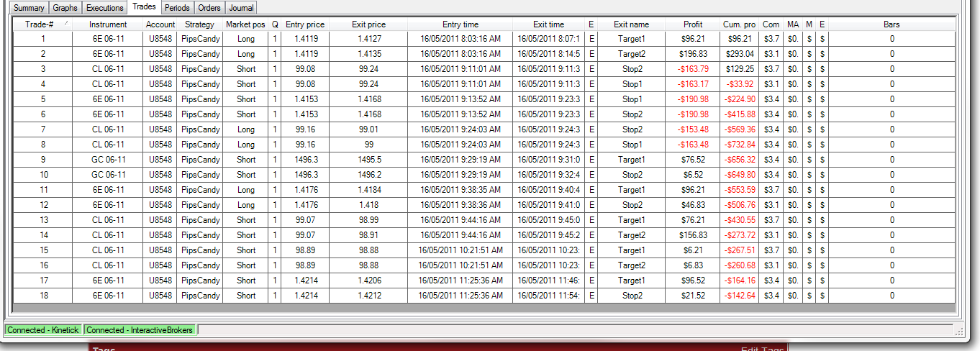Select the $6.21 profit cell
The image size is (980, 351).
693,250
